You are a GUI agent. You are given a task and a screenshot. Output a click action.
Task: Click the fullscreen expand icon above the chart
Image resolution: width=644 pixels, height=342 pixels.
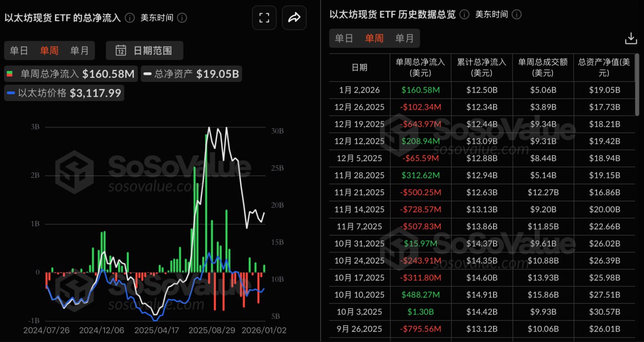pos(264,17)
